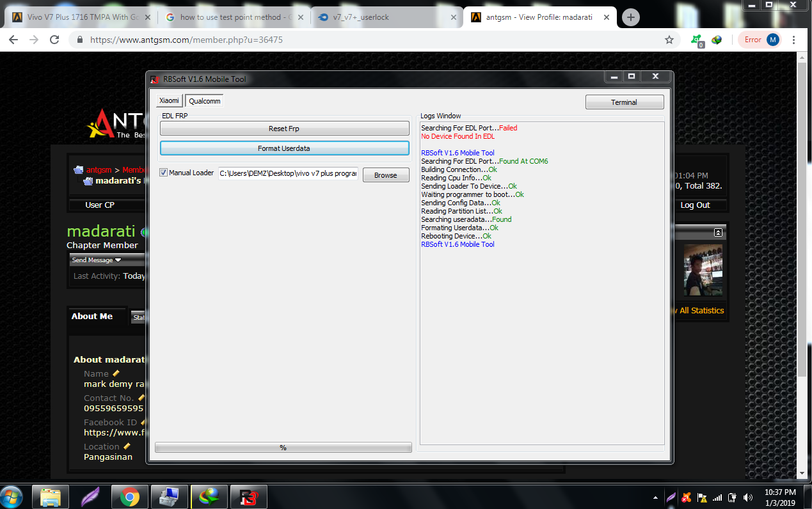Collapse the profile sidebar panel arrow
The image size is (812, 509).
coord(718,232)
